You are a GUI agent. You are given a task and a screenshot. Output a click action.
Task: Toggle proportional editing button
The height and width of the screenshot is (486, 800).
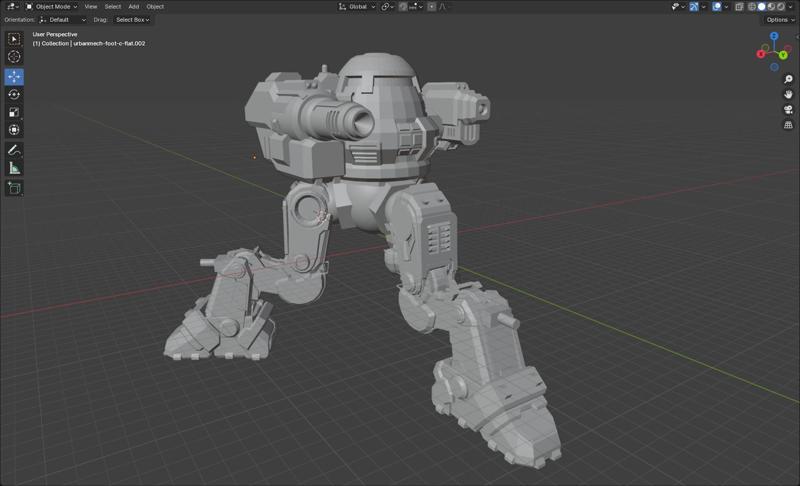click(432, 7)
